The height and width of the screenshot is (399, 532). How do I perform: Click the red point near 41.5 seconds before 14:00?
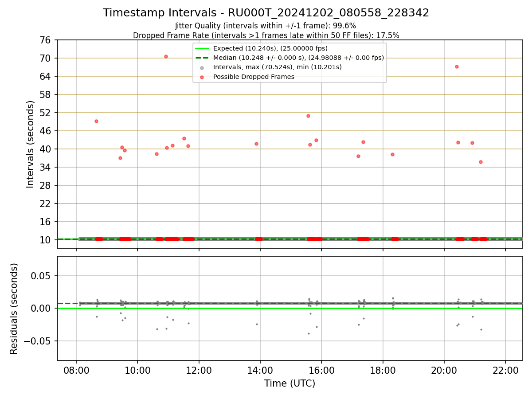click(x=256, y=144)
